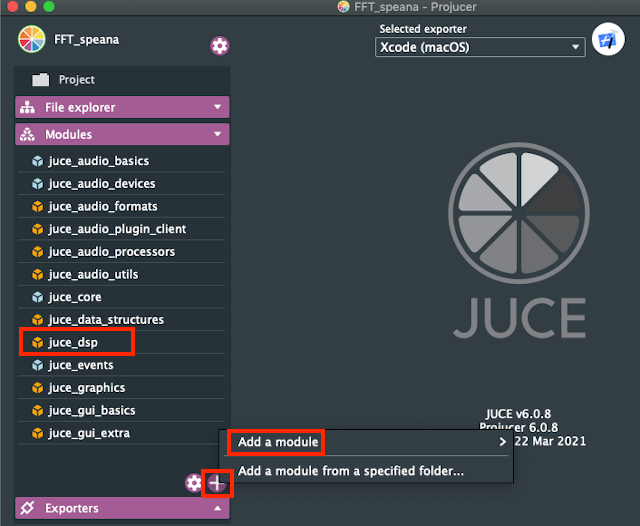The image size is (640, 526).
Task: Click the juce_graphics cube icon
Action: pyautogui.click(x=38, y=388)
